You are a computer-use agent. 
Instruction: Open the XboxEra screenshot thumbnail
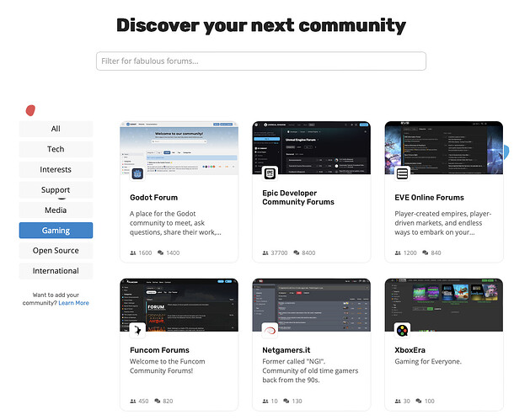[x=444, y=305]
